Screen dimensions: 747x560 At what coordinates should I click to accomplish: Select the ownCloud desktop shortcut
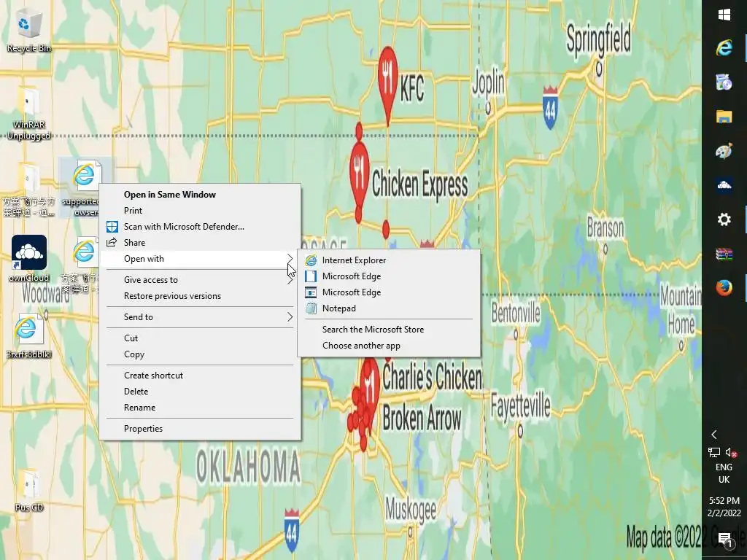click(x=29, y=259)
